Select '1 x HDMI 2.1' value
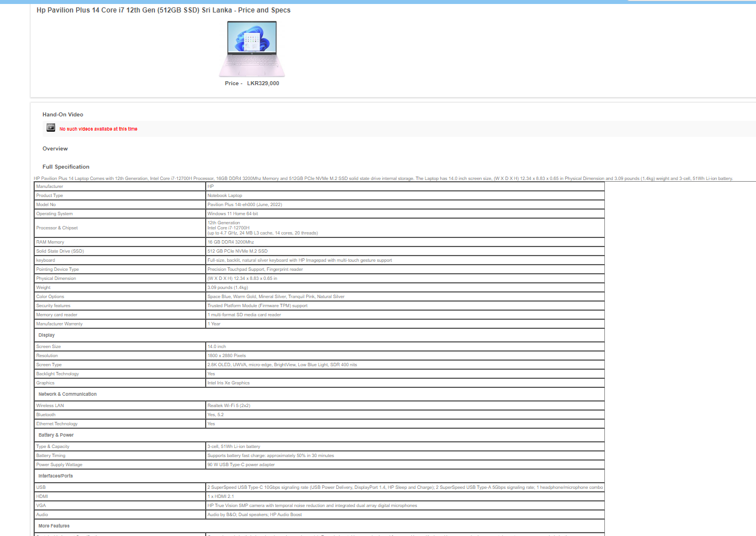This screenshot has width=756, height=536. pos(220,496)
